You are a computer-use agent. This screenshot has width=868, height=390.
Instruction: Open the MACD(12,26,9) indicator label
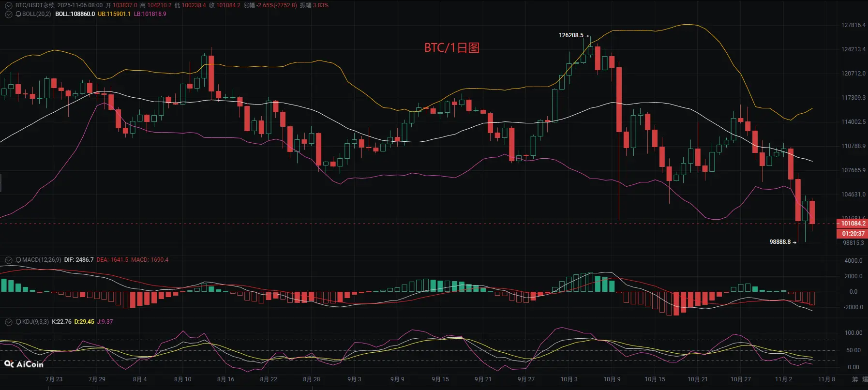(x=42, y=260)
